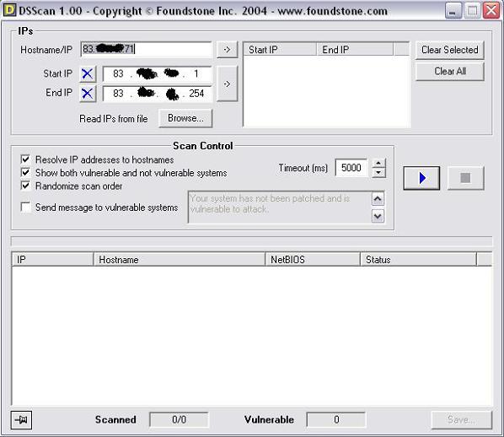The width and height of the screenshot is (504, 437).
Task: Click the End IP column header in range list
Action: 355,50
